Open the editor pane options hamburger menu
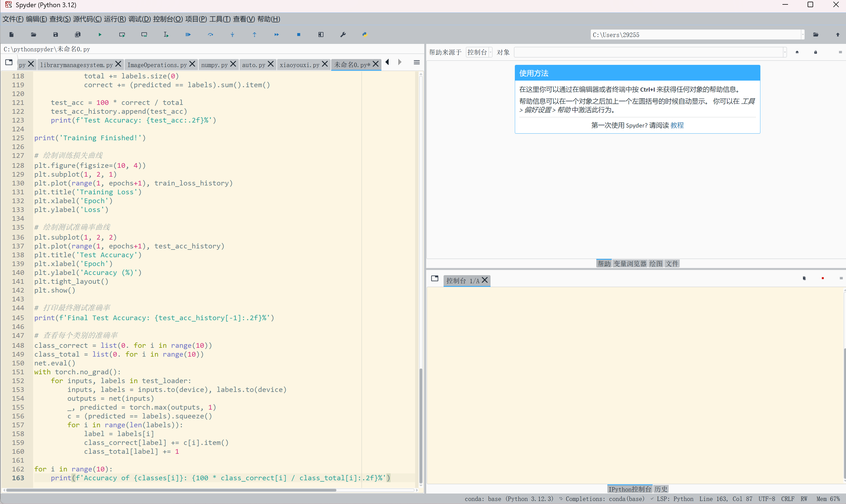The height and width of the screenshot is (504, 846). tap(417, 62)
